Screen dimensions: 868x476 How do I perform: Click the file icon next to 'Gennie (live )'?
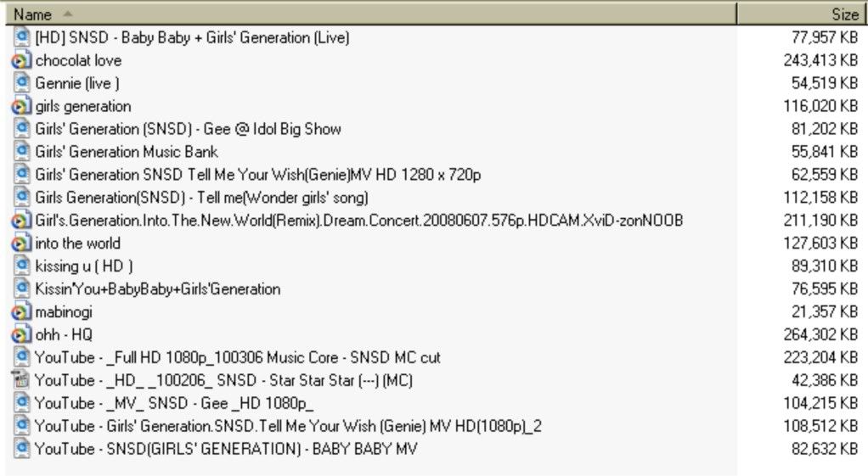coord(21,83)
